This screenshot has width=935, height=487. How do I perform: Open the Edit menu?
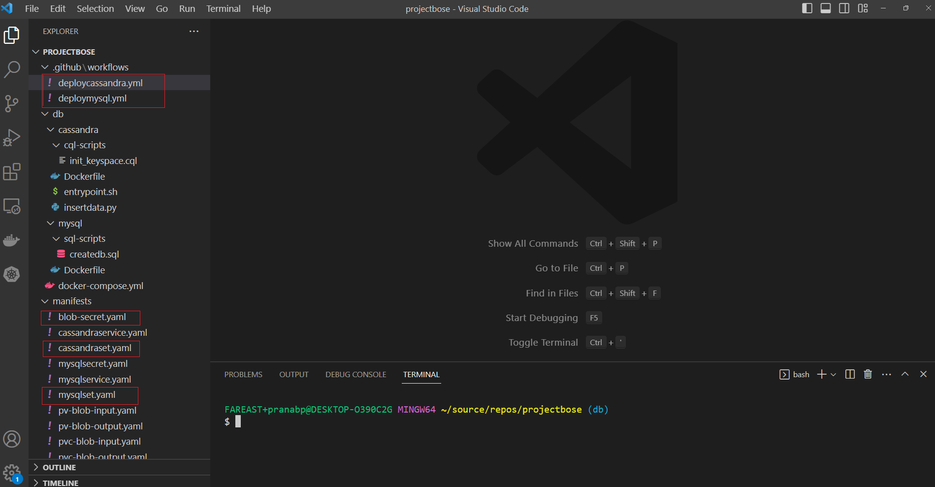point(58,8)
